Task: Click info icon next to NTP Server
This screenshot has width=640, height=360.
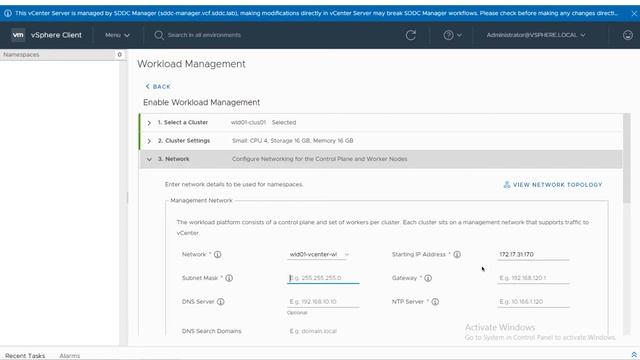Action: pyautogui.click(x=435, y=302)
